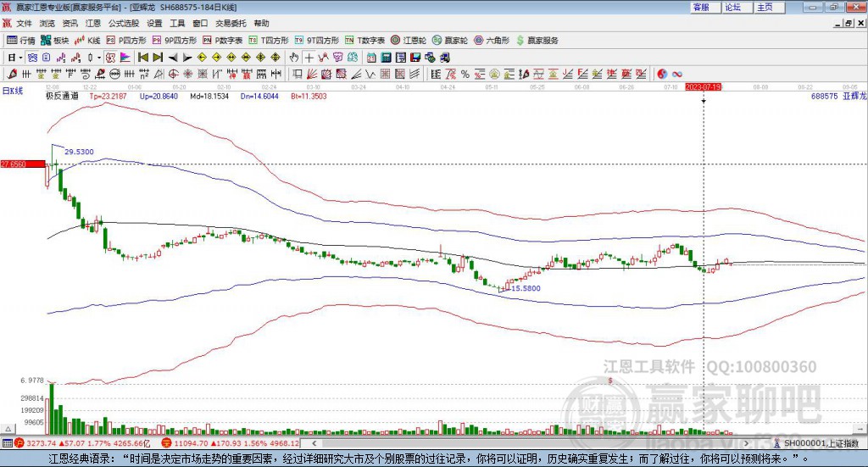
Task: Open 赢家服务 with the dollar icon
Action: (537, 41)
